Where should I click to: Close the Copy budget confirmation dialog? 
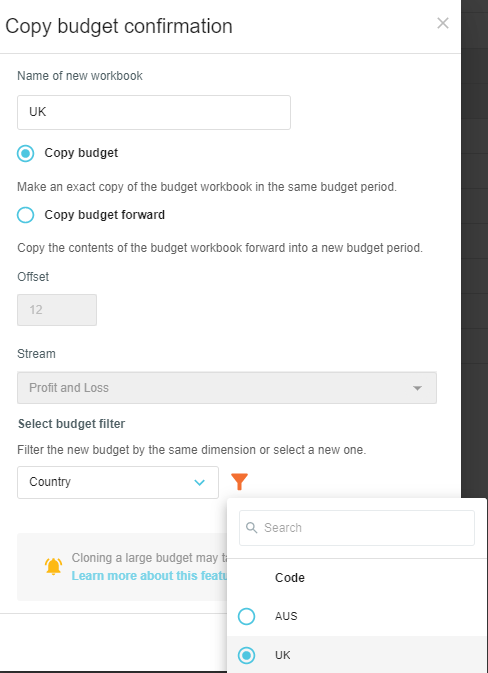click(x=443, y=23)
